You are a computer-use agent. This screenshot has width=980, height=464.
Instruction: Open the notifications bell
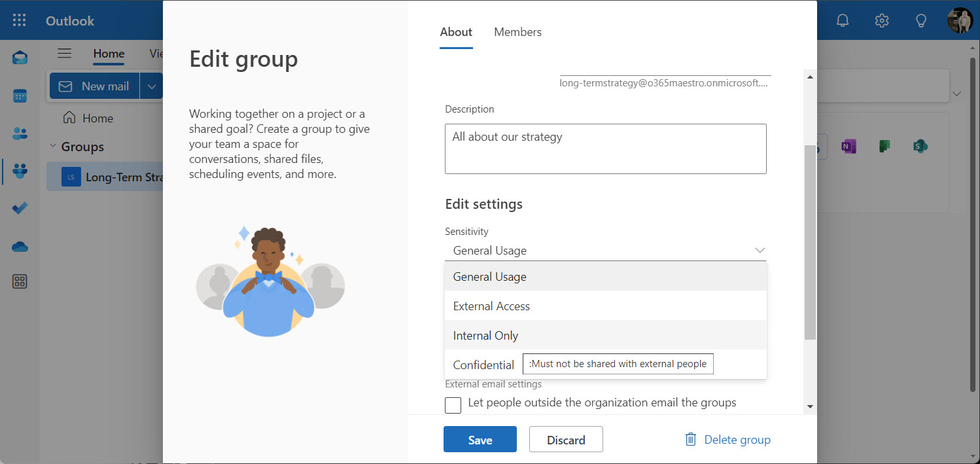click(x=842, y=20)
